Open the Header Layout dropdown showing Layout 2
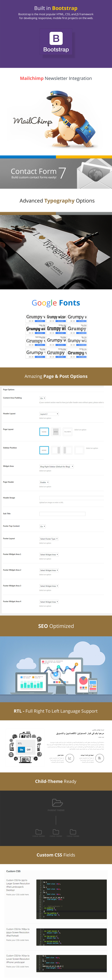Viewport: 112px width, 980px height. click(x=49, y=414)
